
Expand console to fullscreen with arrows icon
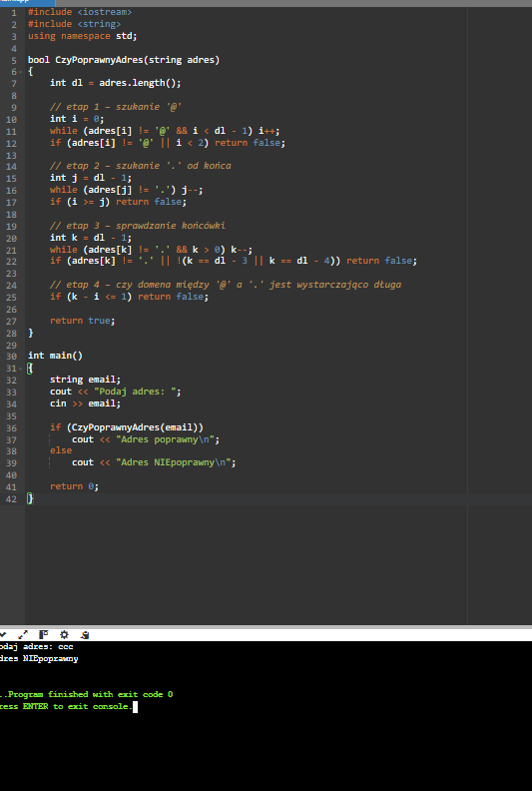(23, 634)
